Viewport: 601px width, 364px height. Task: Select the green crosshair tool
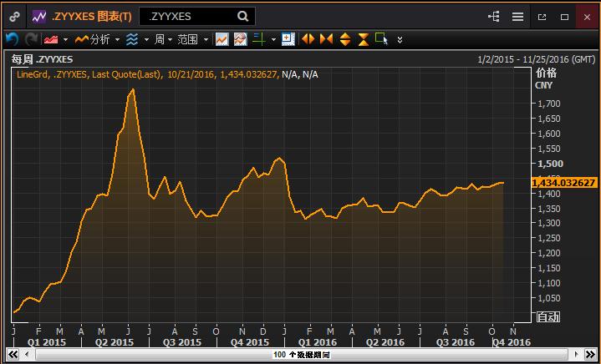259,39
